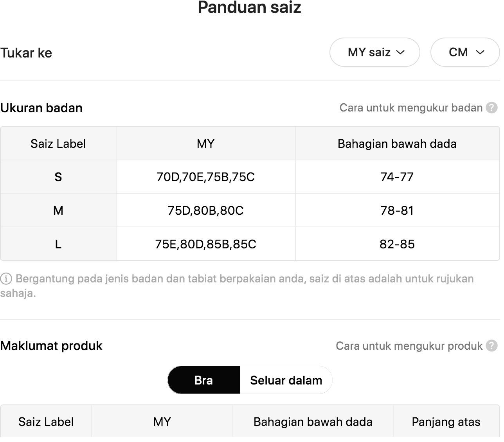Switch to Seluar dalam tab
The width and height of the screenshot is (504, 442).
coord(286,380)
